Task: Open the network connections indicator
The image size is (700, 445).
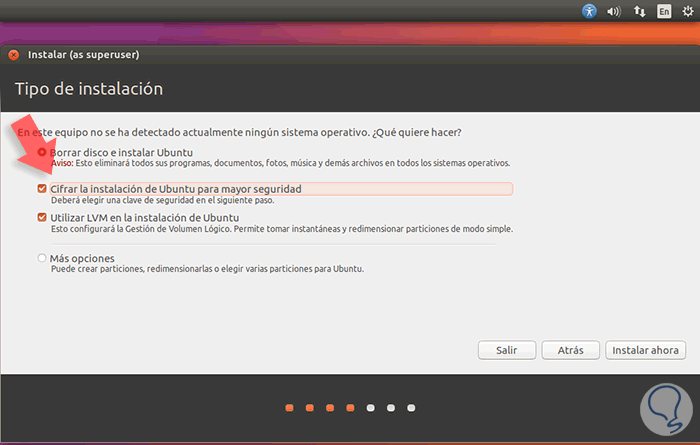Action: coord(639,11)
